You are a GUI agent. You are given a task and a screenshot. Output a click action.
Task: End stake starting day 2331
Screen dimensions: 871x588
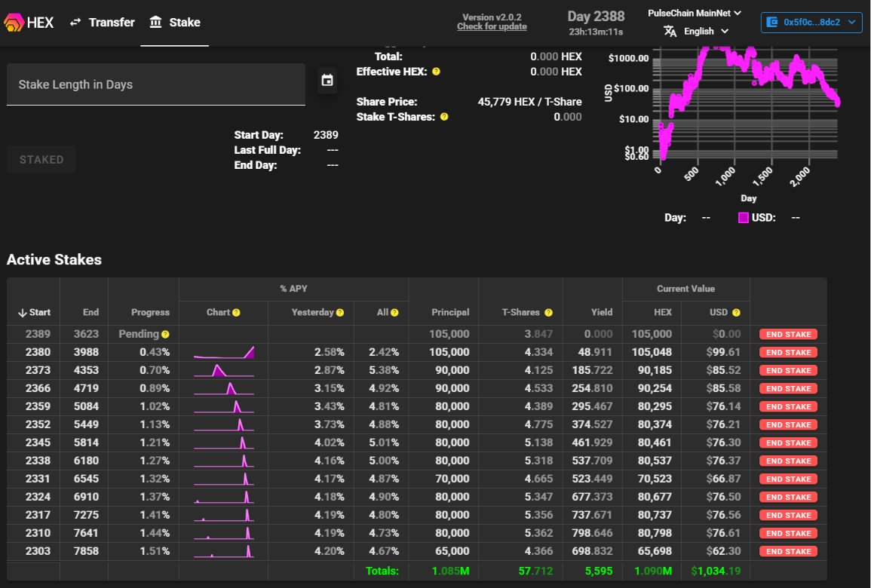788,479
